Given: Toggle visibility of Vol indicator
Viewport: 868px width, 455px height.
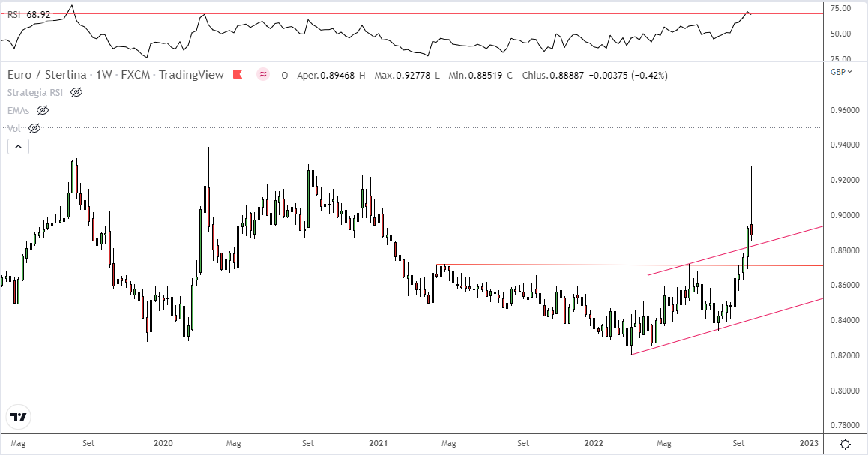Looking at the screenshot, I should click(x=34, y=128).
